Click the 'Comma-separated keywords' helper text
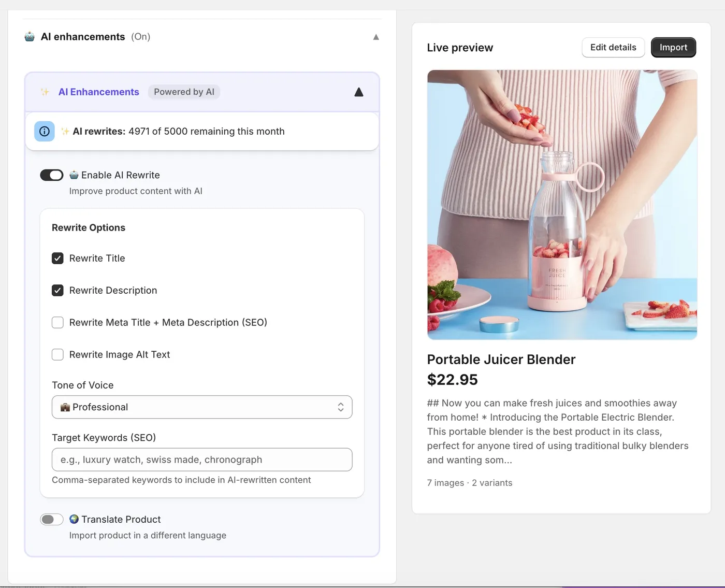The image size is (725, 588). pos(181,480)
